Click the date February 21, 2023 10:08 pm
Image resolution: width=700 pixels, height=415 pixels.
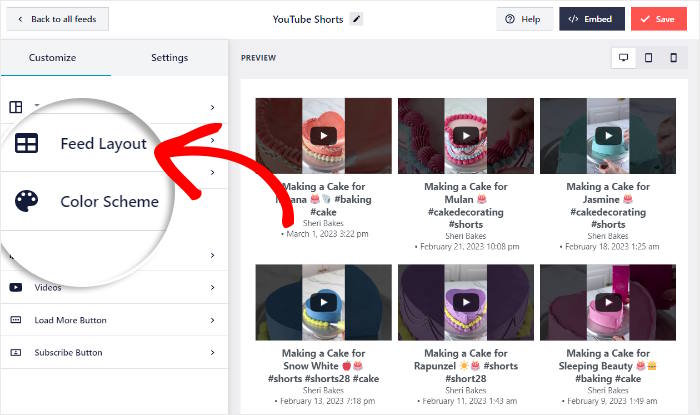click(469, 246)
